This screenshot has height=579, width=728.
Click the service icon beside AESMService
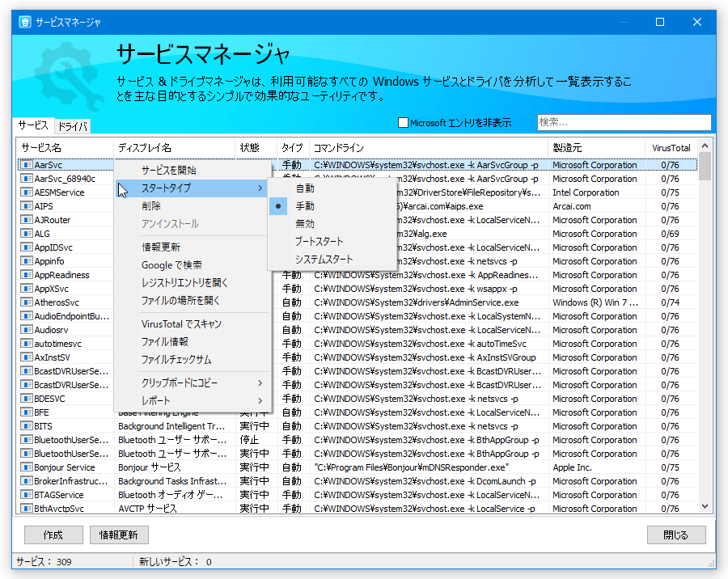pos(27,192)
